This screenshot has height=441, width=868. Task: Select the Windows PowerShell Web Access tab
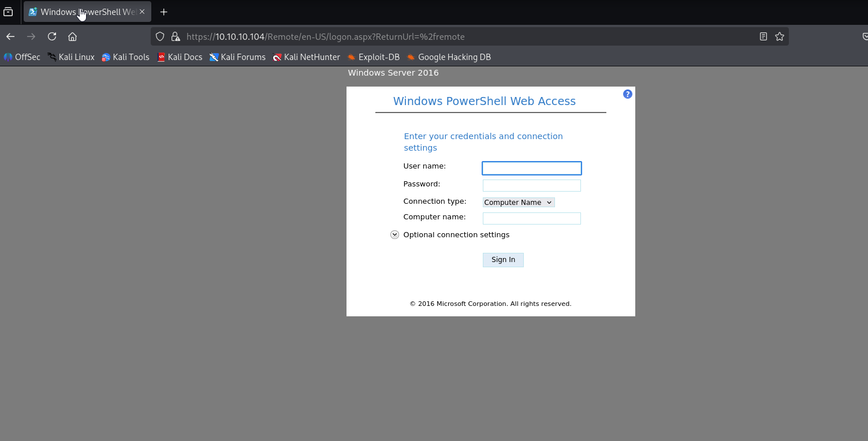click(87, 12)
